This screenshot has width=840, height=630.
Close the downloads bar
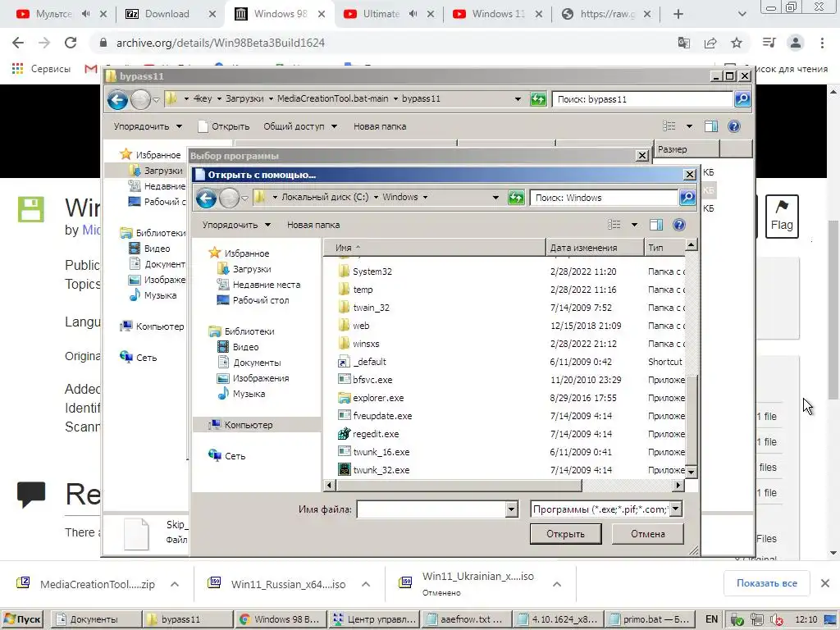[x=825, y=583]
